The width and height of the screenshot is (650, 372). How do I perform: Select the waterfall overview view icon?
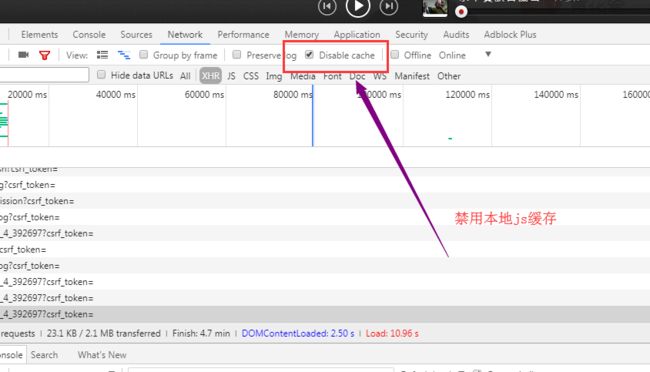tap(124, 55)
